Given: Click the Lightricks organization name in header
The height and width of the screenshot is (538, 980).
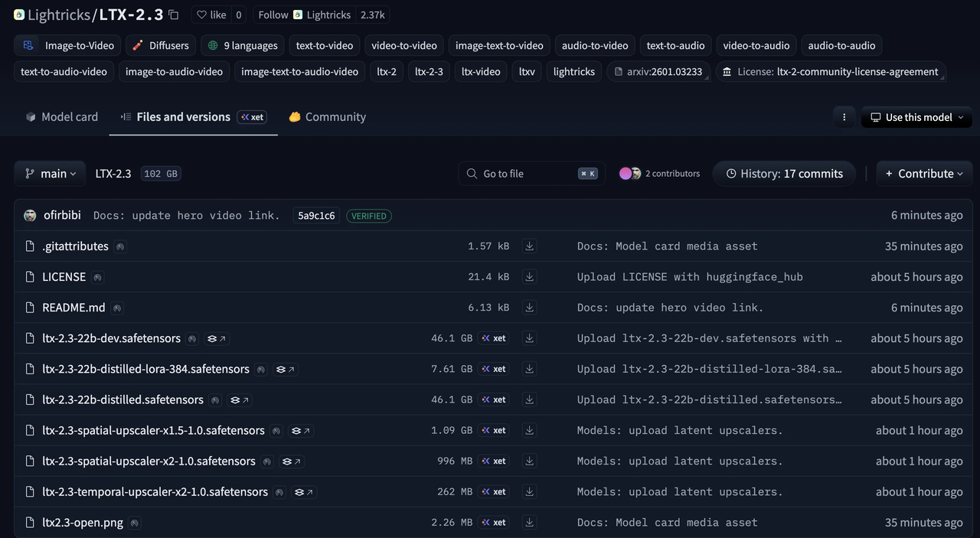Looking at the screenshot, I should tap(58, 15).
